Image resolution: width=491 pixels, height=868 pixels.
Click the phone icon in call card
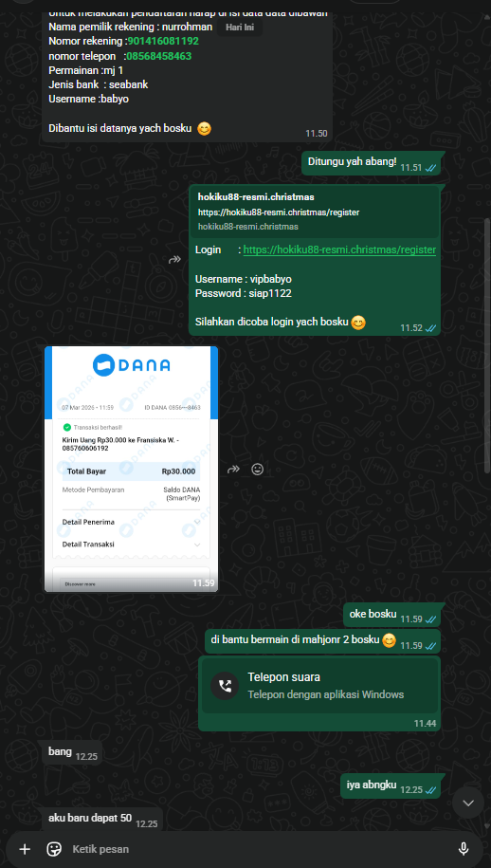point(225,686)
